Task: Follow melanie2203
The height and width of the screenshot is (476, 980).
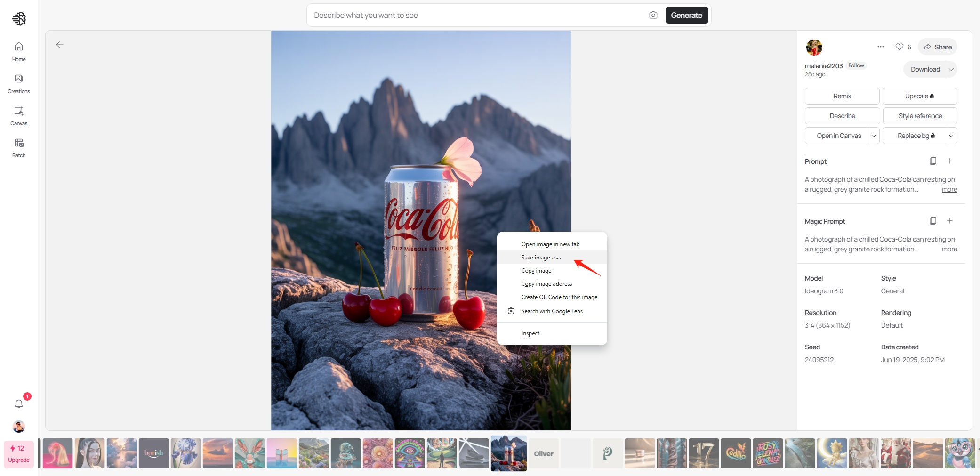Action: [856, 65]
